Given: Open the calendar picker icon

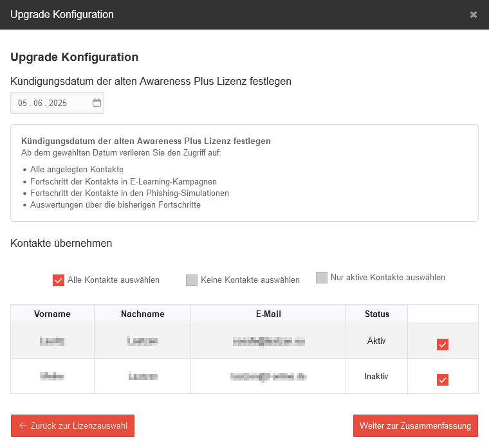Looking at the screenshot, I should point(97,103).
